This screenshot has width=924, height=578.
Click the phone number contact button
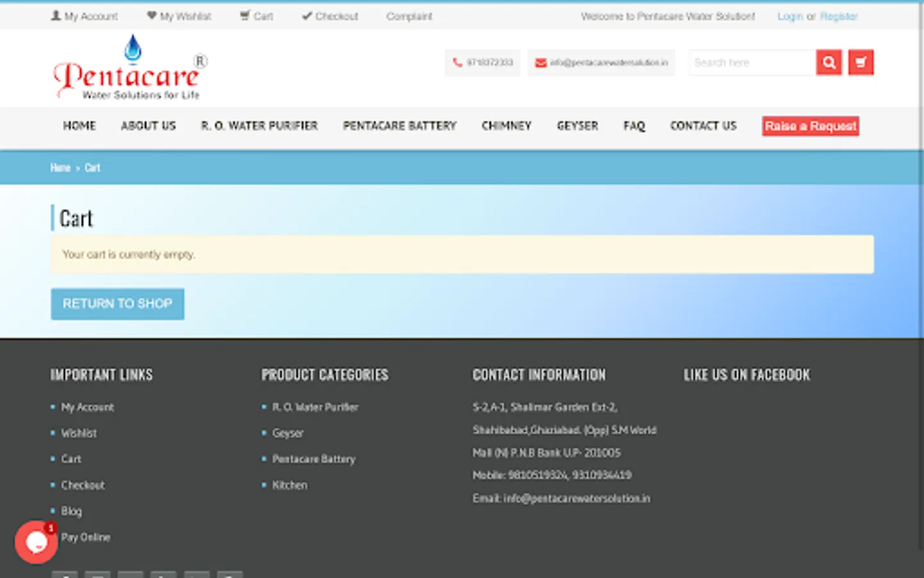(483, 62)
